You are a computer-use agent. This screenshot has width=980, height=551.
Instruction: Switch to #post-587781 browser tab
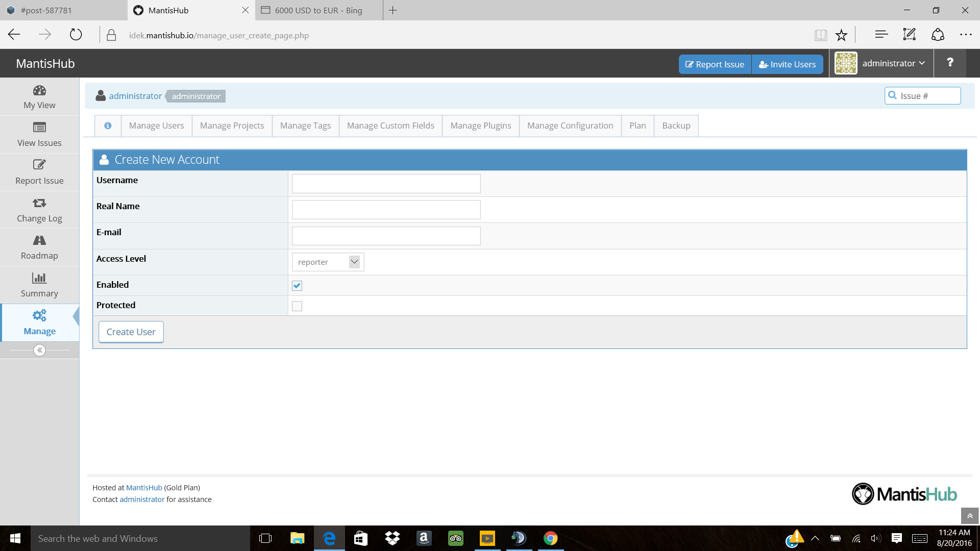click(63, 10)
